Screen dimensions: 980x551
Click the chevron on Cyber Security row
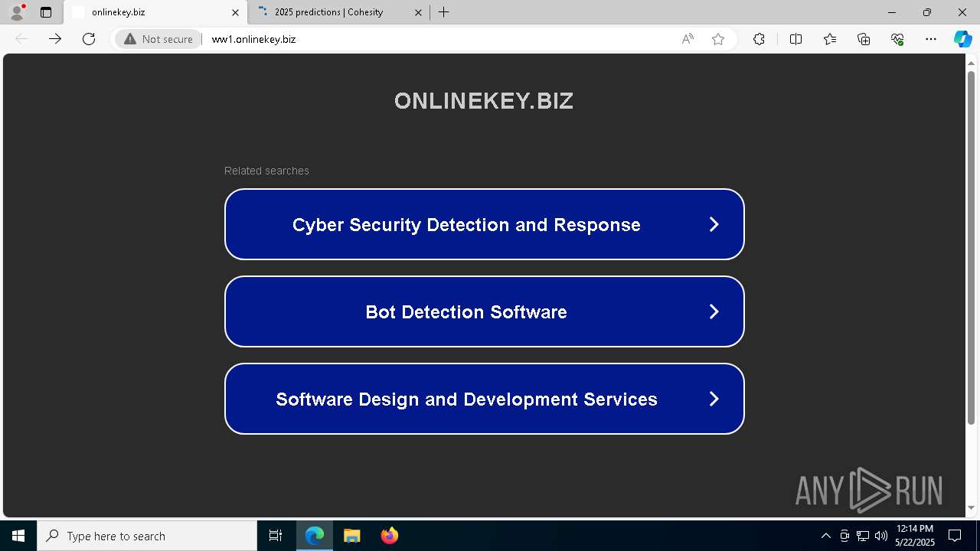pos(714,224)
